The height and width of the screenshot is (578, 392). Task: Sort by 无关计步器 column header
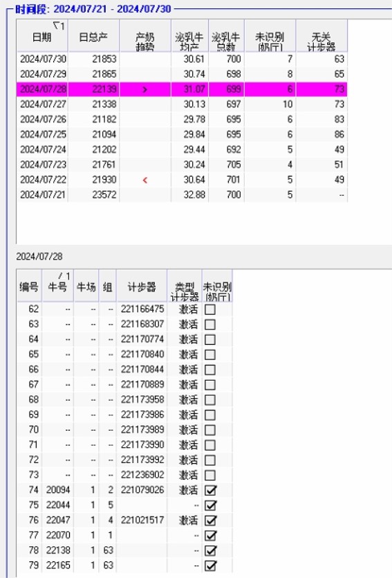(321, 36)
